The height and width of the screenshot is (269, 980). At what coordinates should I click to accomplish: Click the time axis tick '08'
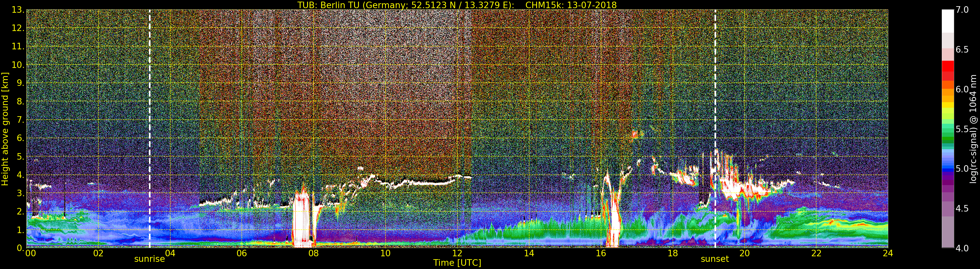coord(313,253)
